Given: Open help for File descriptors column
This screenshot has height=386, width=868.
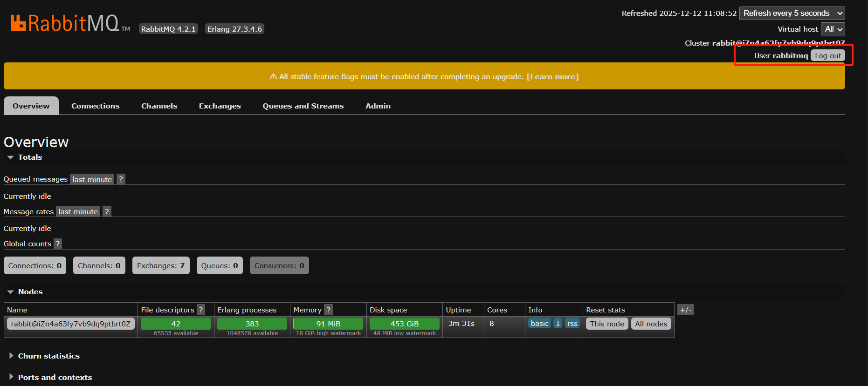Looking at the screenshot, I should (201, 310).
